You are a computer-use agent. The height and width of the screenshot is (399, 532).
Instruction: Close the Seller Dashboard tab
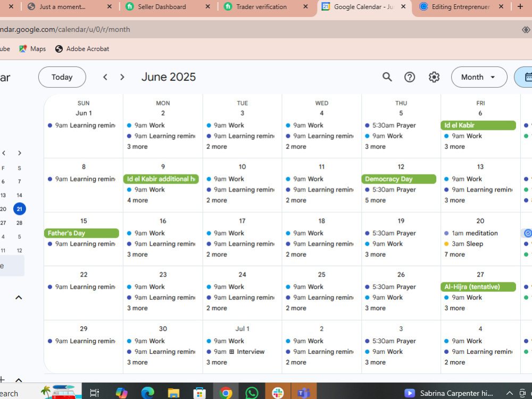(207, 6)
